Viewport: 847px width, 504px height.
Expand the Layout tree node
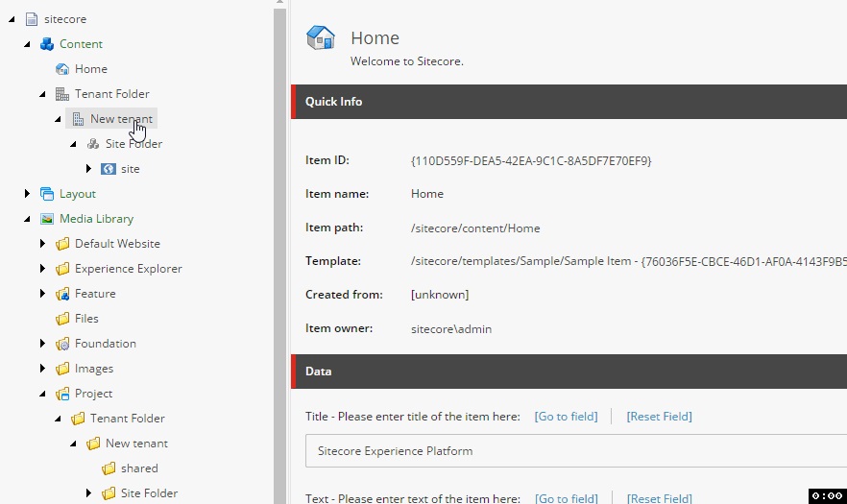tap(27, 193)
